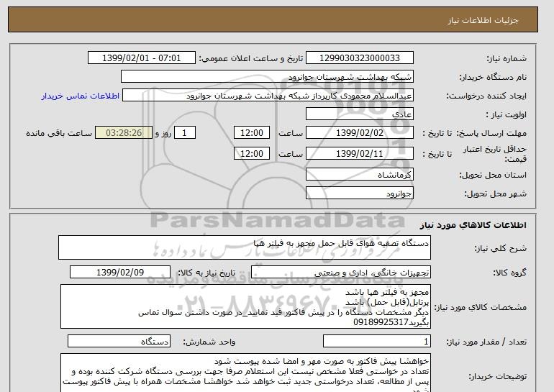Click delivery city field جوانرود
This screenshot has width=554, height=392.
pyautogui.click(x=359, y=193)
